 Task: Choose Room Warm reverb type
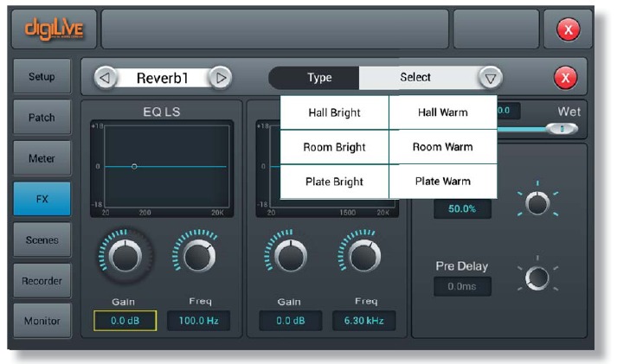(x=443, y=147)
